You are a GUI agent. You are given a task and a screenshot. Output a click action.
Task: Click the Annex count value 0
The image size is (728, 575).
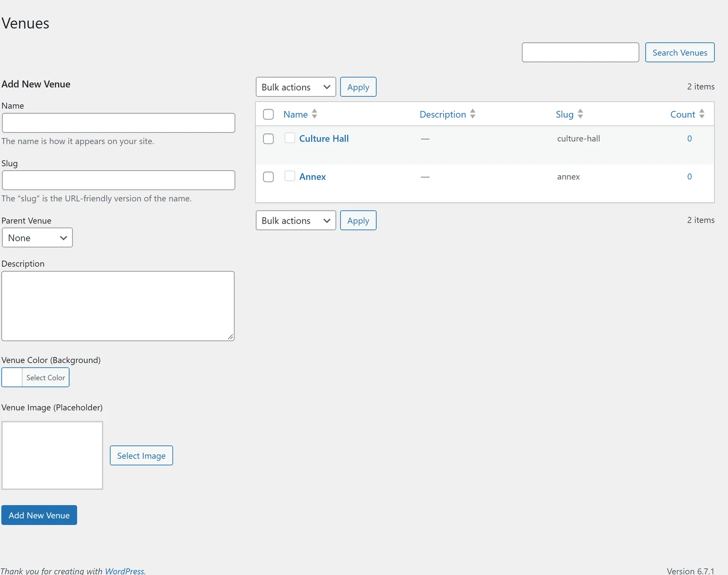(689, 177)
